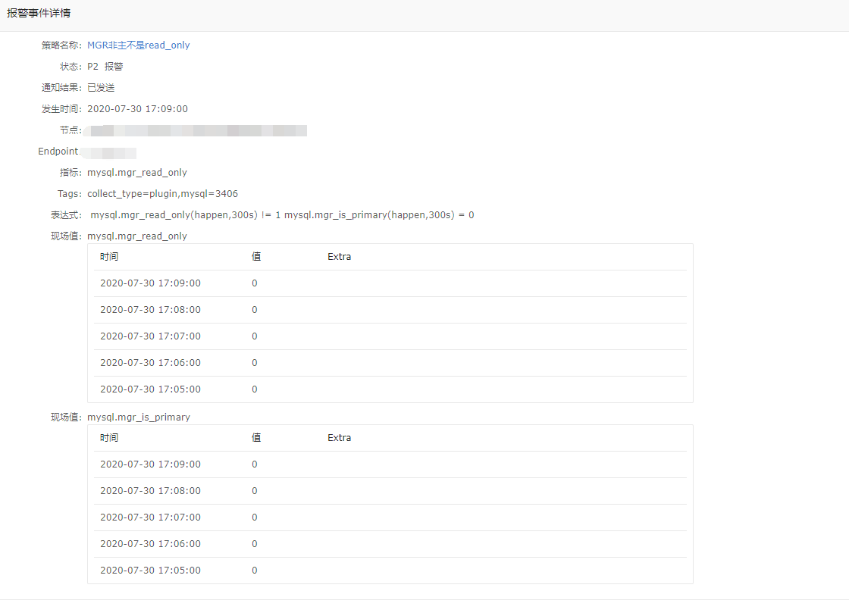
Task: Select 17:06:00 timestamp in mysql.mgr_read_only table
Action: pos(151,363)
